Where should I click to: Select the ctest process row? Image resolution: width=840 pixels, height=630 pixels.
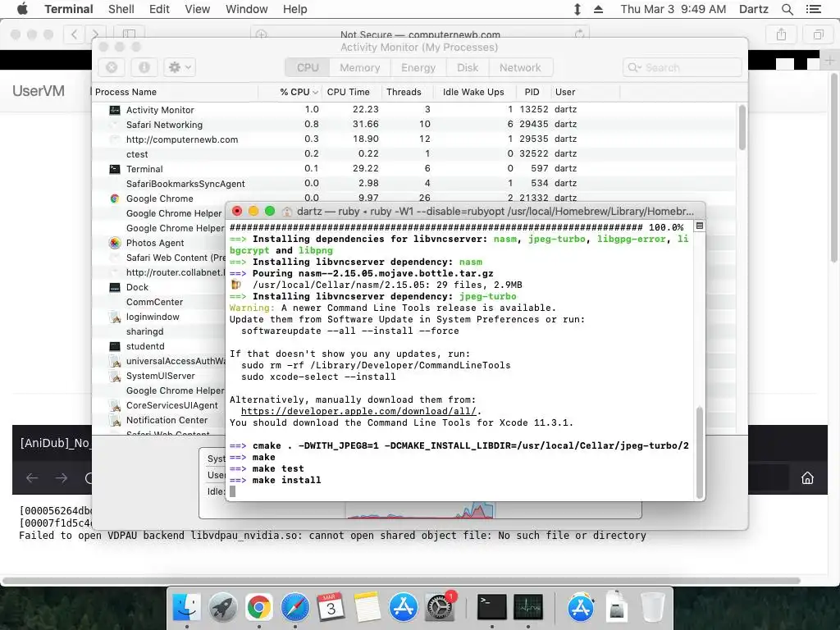coord(414,153)
